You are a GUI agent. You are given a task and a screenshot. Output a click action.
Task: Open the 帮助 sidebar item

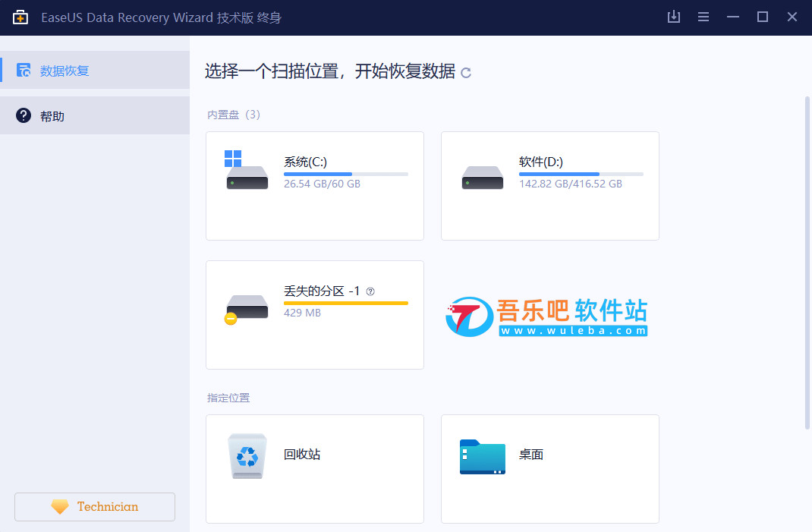pyautogui.click(x=95, y=115)
